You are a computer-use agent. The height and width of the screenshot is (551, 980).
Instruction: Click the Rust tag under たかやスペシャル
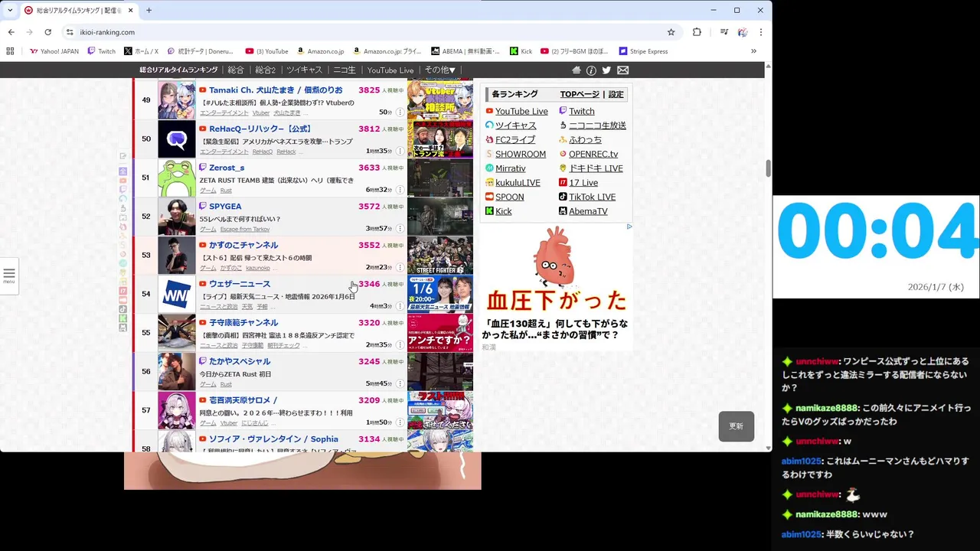[226, 384]
